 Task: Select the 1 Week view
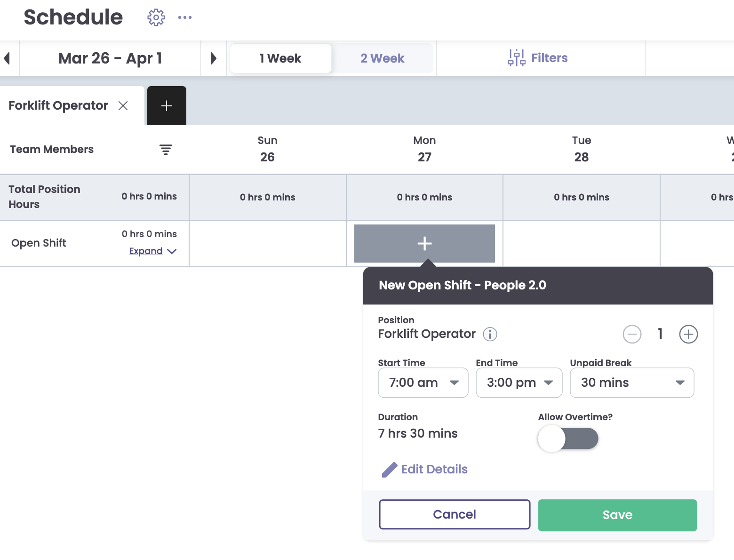[x=280, y=58]
